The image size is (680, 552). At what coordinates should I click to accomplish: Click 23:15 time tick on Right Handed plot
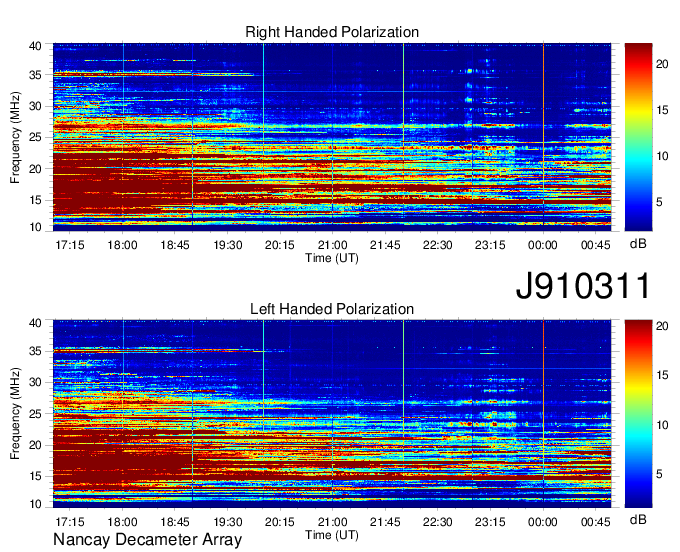pos(490,245)
